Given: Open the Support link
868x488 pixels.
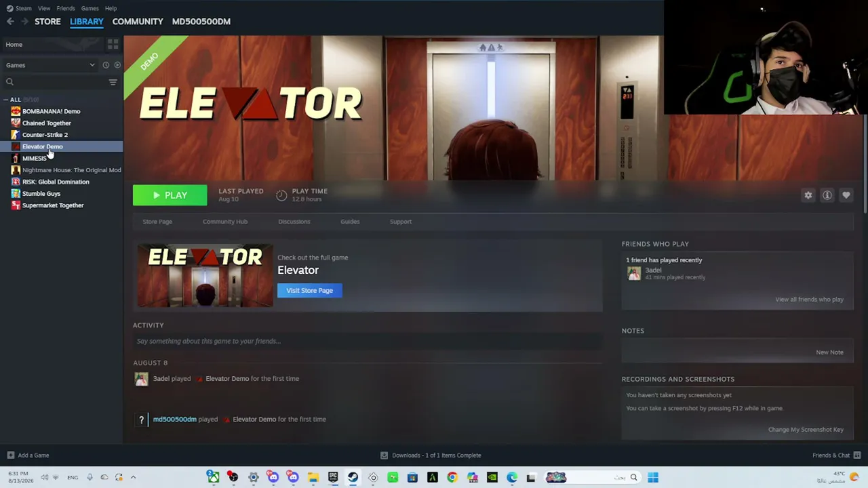Looking at the screenshot, I should click(x=401, y=222).
